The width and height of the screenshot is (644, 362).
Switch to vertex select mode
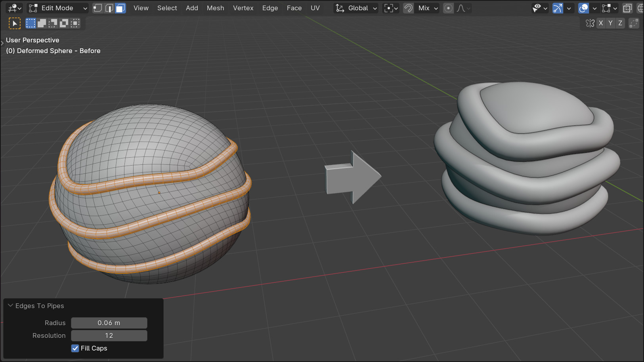coord(97,8)
